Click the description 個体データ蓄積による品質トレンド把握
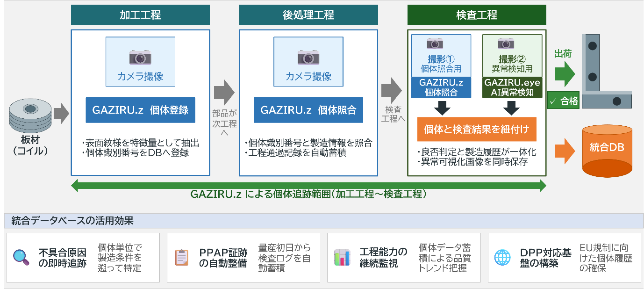Viewport: 644px width, 289px height. pyautogui.click(x=445, y=258)
